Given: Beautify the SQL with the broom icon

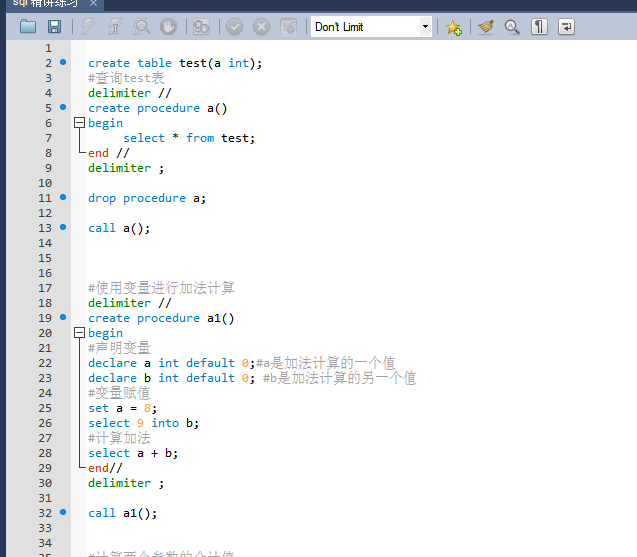Looking at the screenshot, I should point(486,27).
